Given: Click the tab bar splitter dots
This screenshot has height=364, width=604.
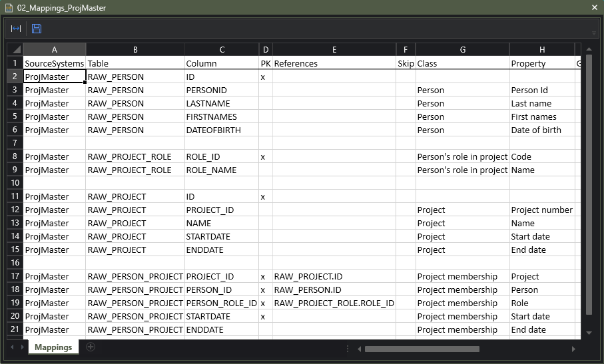Looking at the screenshot, I should [348, 348].
